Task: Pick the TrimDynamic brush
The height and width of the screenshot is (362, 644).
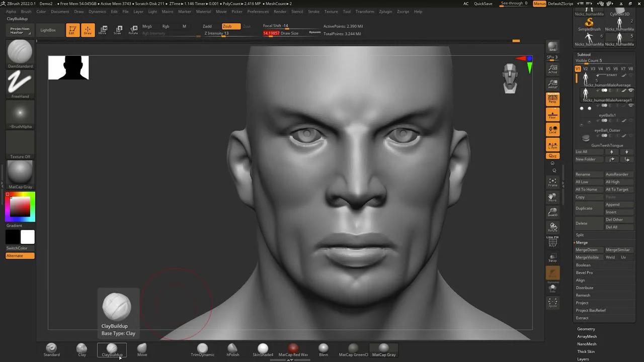Action: [x=202, y=350]
